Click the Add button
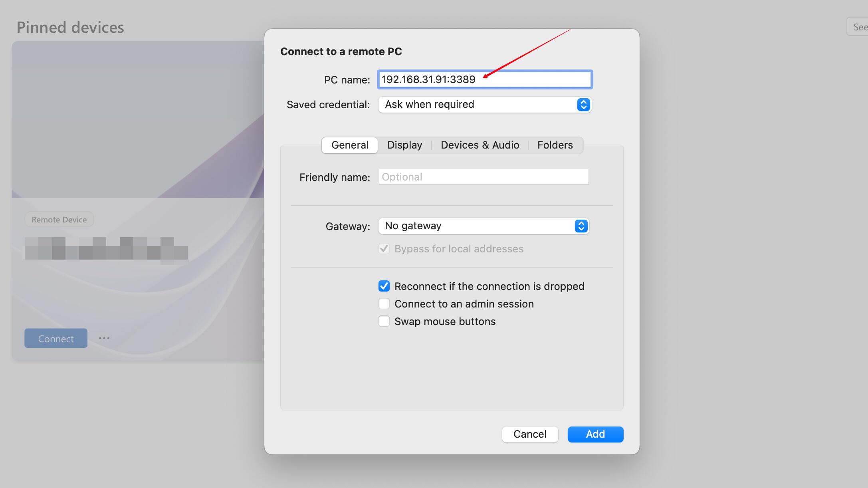The width and height of the screenshot is (868, 488). tap(595, 434)
